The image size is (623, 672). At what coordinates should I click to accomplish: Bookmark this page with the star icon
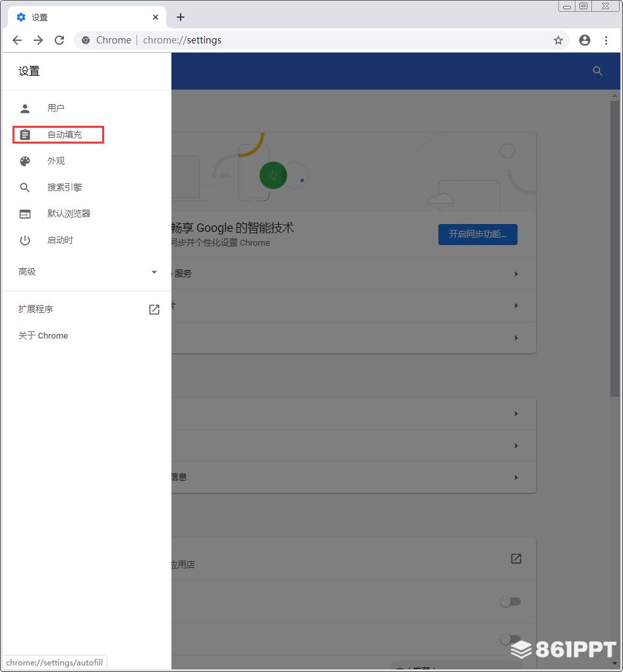558,40
